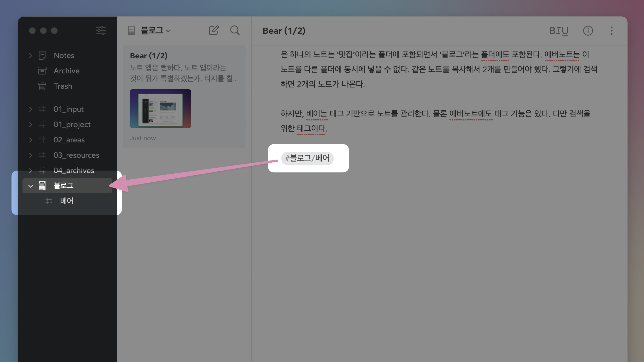Expand the Notes section chevron
The height and width of the screenshot is (362, 644).
[x=30, y=55]
